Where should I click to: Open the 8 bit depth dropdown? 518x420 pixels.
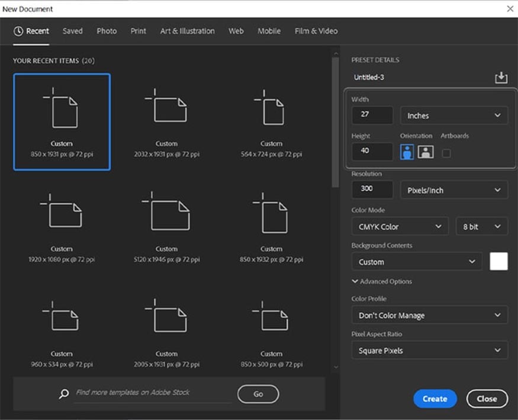click(x=481, y=227)
